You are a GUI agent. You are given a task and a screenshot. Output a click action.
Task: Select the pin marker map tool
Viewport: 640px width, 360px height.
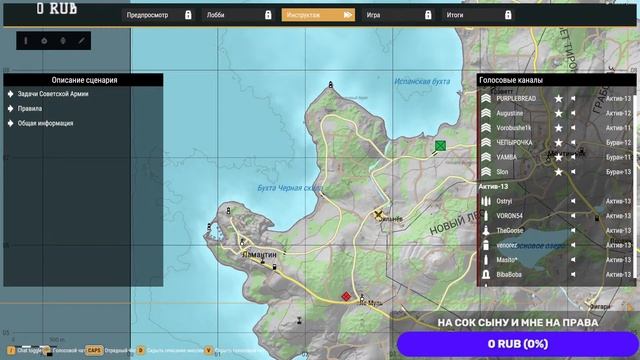click(x=63, y=41)
